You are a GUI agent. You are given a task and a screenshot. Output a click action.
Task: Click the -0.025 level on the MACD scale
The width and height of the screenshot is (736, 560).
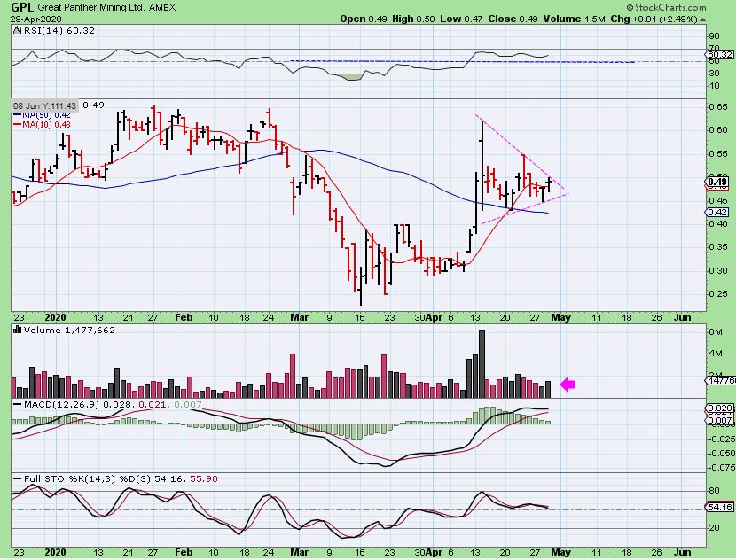[722, 439]
